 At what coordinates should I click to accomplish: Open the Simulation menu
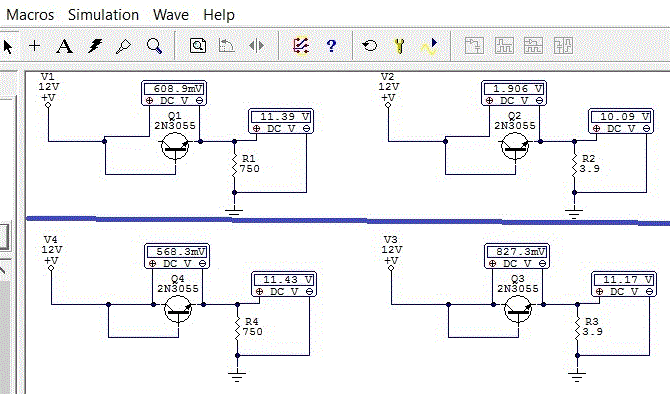click(x=103, y=15)
